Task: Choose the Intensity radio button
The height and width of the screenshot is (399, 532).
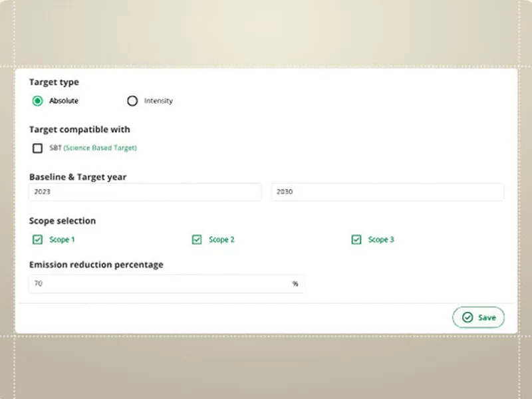Action: point(132,101)
